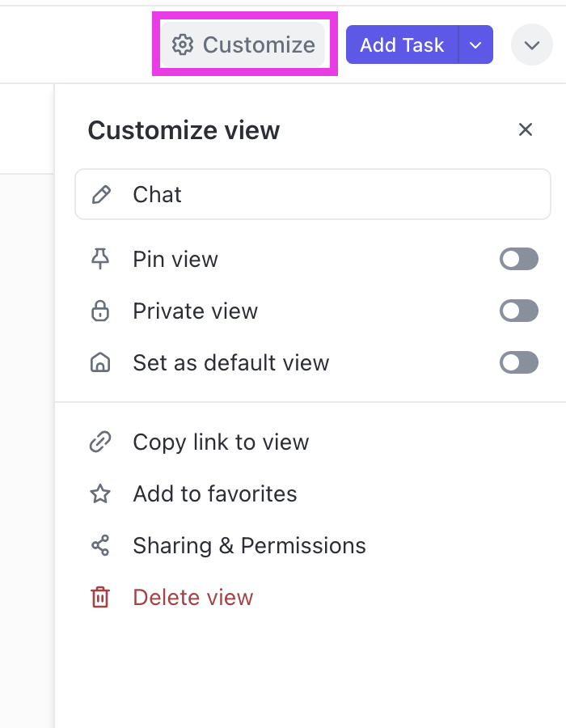The height and width of the screenshot is (728, 566).
Task: Click the gear icon in the Customize button
Action: [x=184, y=45]
